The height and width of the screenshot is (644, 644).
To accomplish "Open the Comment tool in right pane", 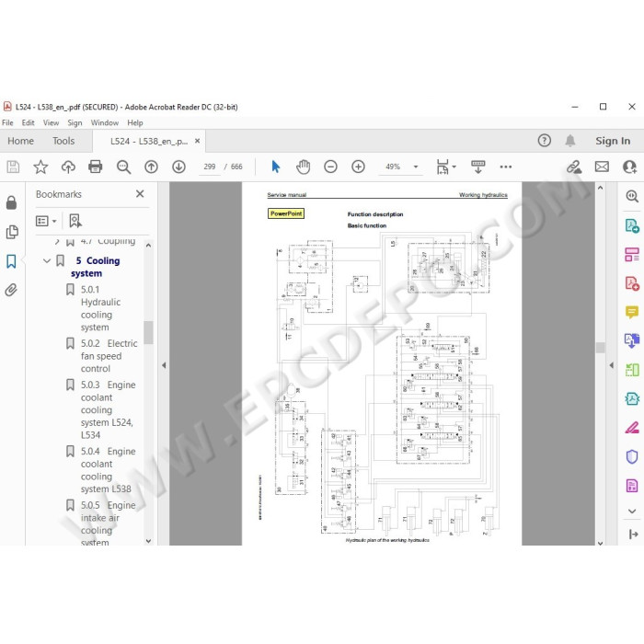I will pos(632,312).
